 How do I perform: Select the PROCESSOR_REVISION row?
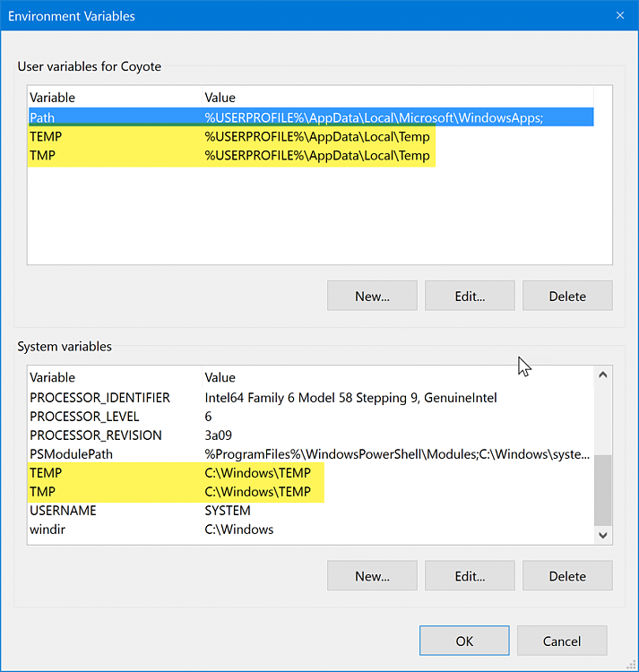[311, 435]
